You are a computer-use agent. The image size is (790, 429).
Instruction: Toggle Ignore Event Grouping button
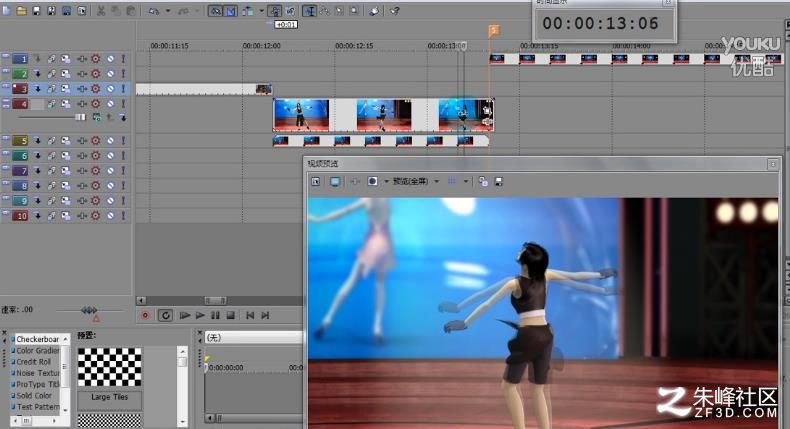click(x=291, y=11)
